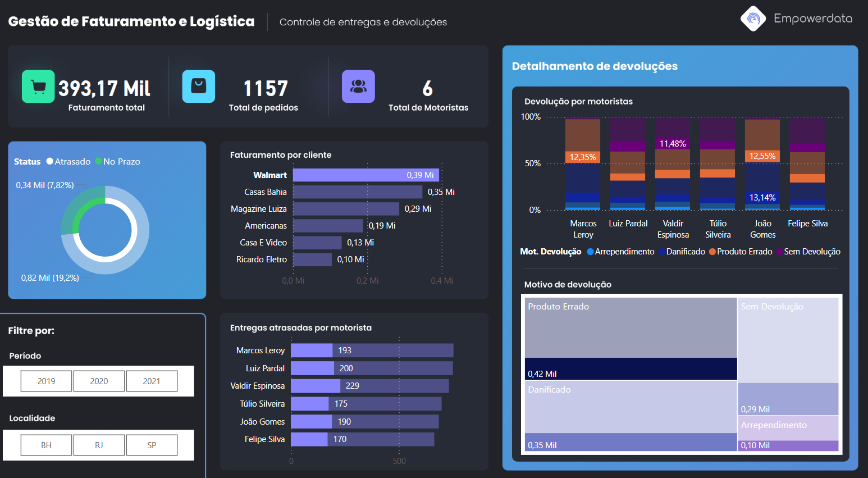
Task: Select João Gomes stacked column
Action: [762, 163]
